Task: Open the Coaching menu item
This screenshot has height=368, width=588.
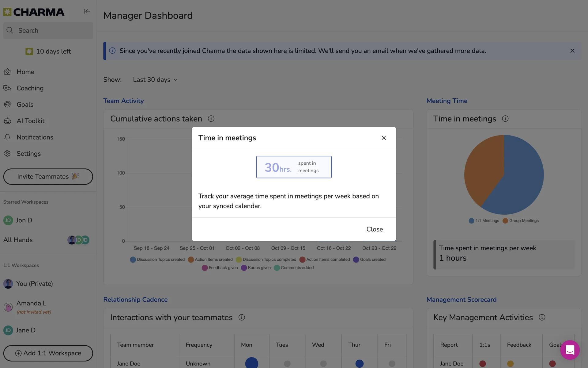Action: pos(30,88)
